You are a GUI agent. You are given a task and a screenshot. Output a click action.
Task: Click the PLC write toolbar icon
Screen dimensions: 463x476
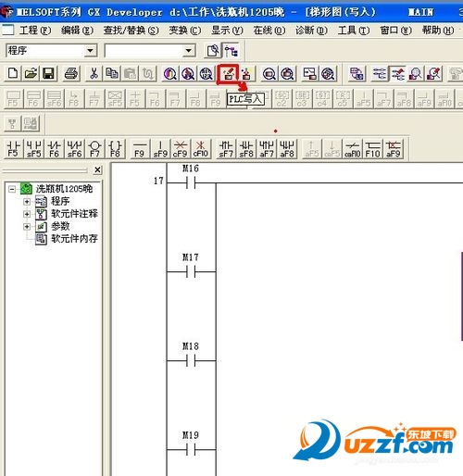point(228,74)
